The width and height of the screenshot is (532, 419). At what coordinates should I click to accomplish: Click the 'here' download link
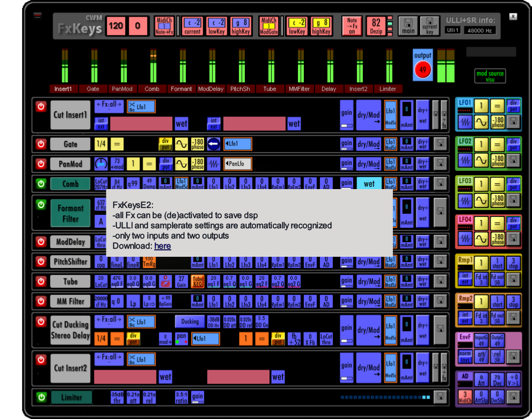163,246
